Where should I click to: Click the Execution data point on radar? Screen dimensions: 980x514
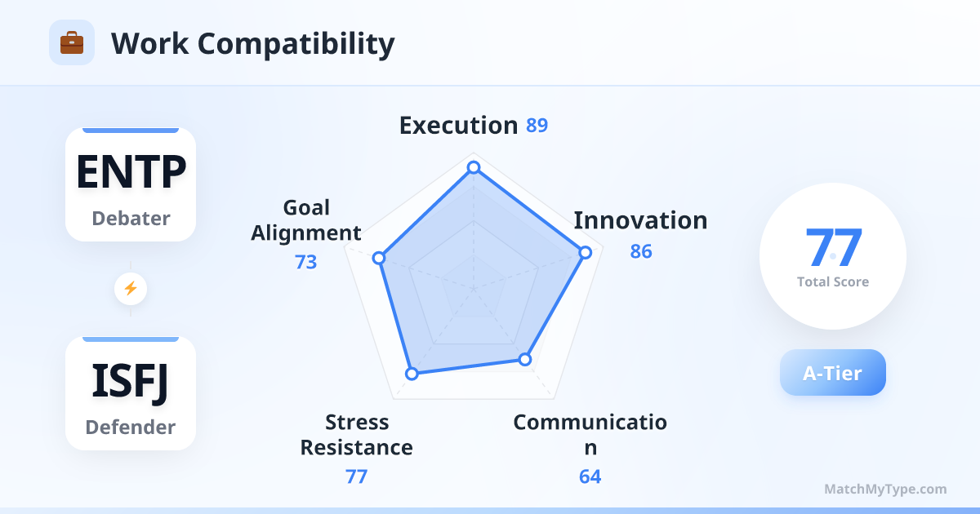pos(473,167)
